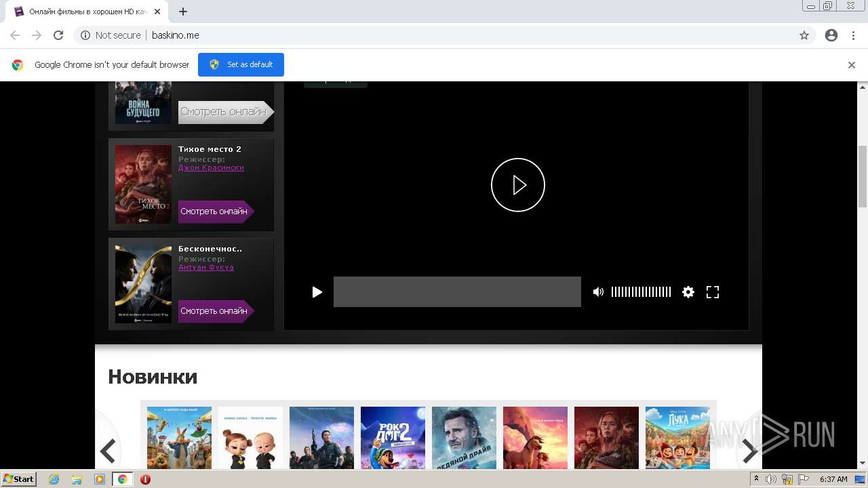
Task: Click Смотреть онлайн for Война будущего
Action: [226, 112]
